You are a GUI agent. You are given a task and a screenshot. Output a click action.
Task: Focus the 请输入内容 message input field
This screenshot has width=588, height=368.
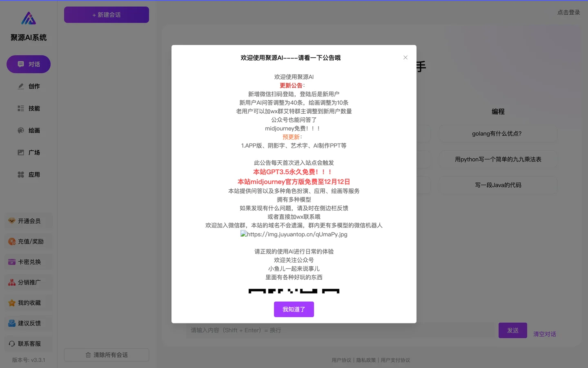pyautogui.click(x=341, y=330)
